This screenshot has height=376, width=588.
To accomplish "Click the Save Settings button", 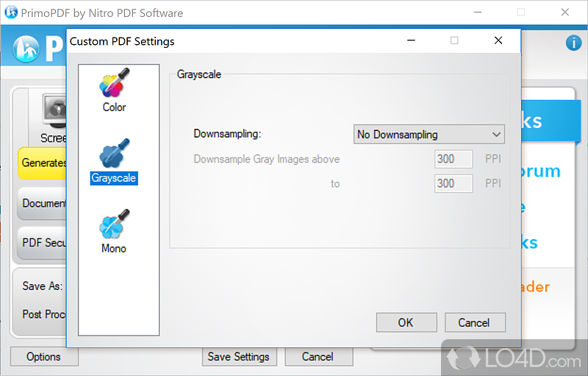I will tap(240, 356).
